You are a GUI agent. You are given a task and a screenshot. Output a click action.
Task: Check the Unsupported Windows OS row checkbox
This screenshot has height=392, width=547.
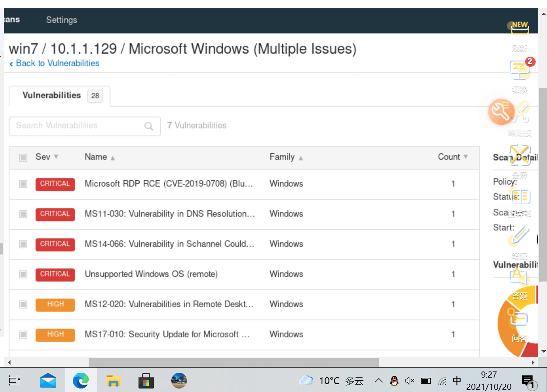tap(23, 275)
